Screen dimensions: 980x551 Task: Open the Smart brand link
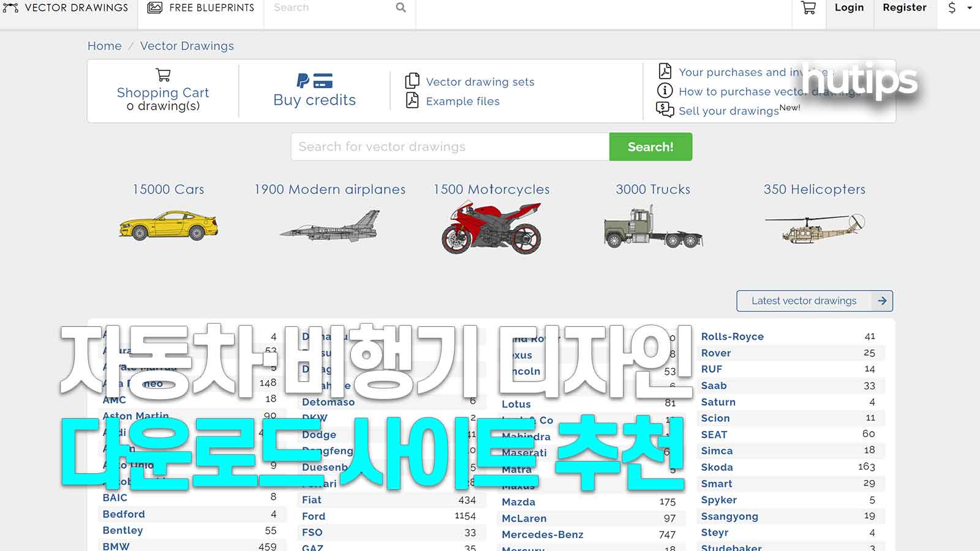point(717,484)
